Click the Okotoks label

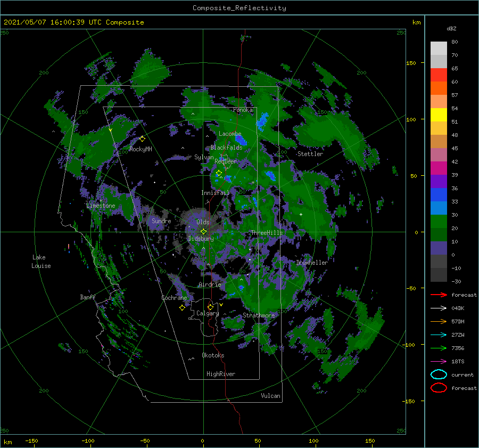tap(213, 355)
